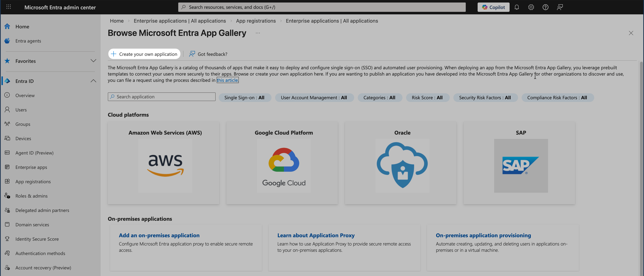
Task: Open Add an on-premises application
Action: pyautogui.click(x=159, y=235)
